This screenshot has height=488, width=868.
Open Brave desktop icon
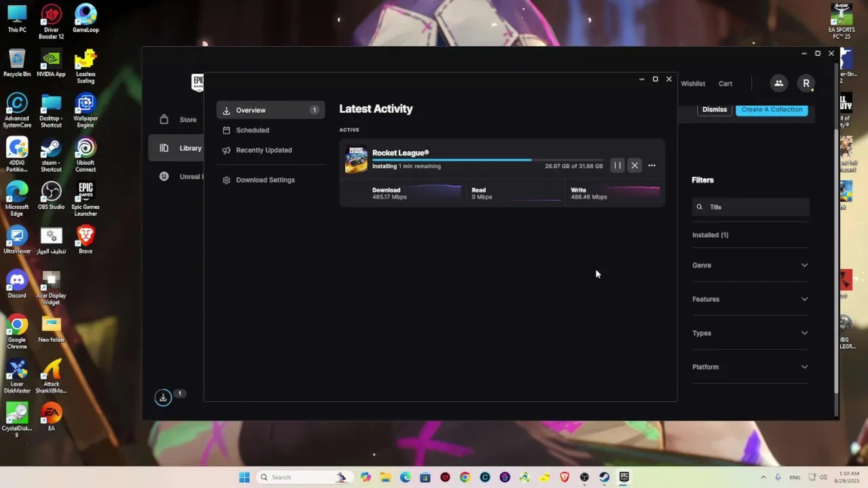pyautogui.click(x=85, y=240)
